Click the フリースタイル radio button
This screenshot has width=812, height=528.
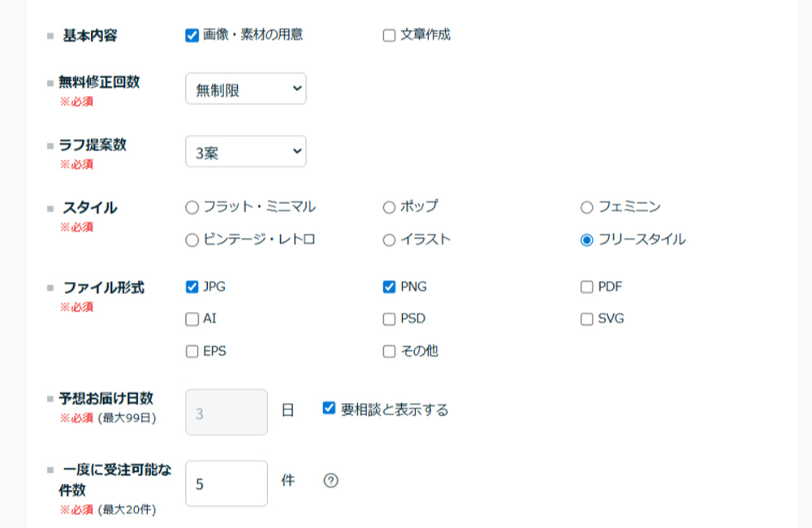tap(587, 240)
